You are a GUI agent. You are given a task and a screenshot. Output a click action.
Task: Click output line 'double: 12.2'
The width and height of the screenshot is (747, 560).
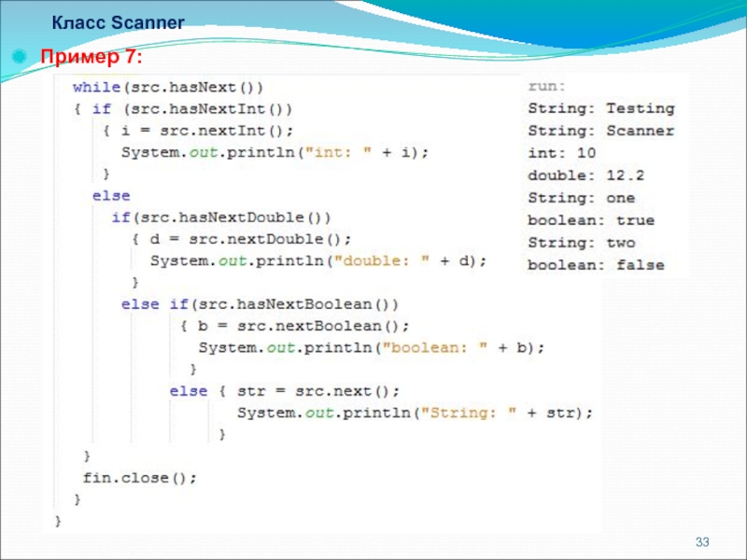click(586, 175)
